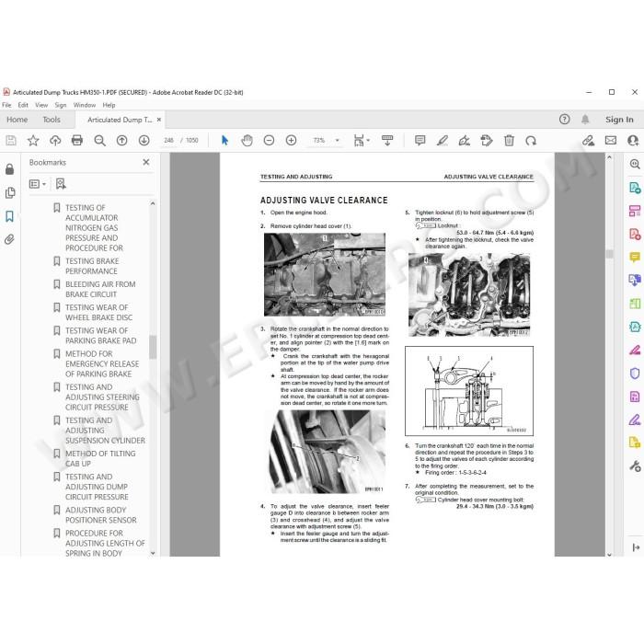Add a comment note
Screen dimensions: 644x644
point(420,141)
